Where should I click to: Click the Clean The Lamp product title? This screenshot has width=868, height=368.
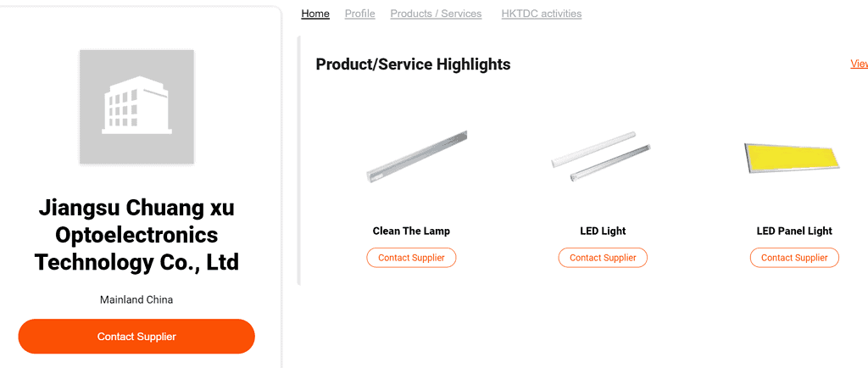pos(411,231)
